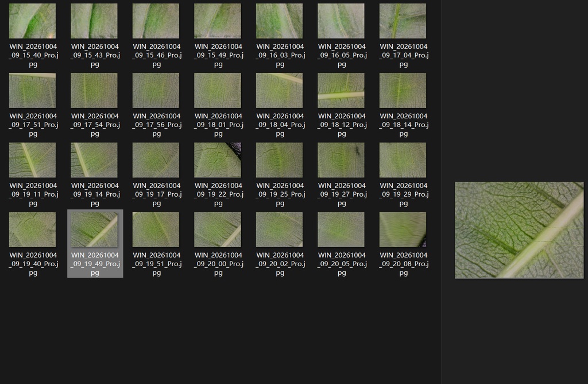588x384 pixels.
Task: Select thumbnail WIN_20261004_09_18_14_Pro.jpg
Action: click(x=403, y=90)
